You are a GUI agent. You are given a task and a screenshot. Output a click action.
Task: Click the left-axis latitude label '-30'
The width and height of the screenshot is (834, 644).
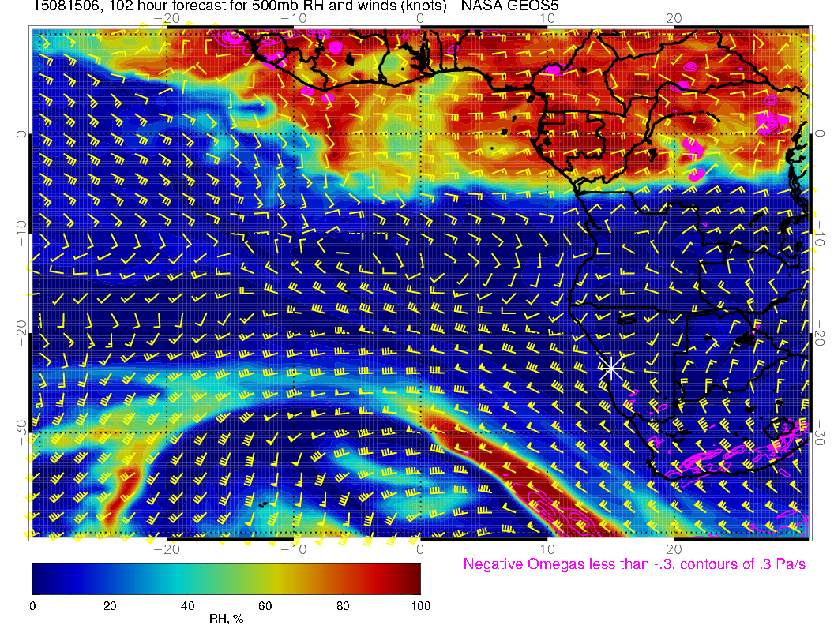point(21,432)
